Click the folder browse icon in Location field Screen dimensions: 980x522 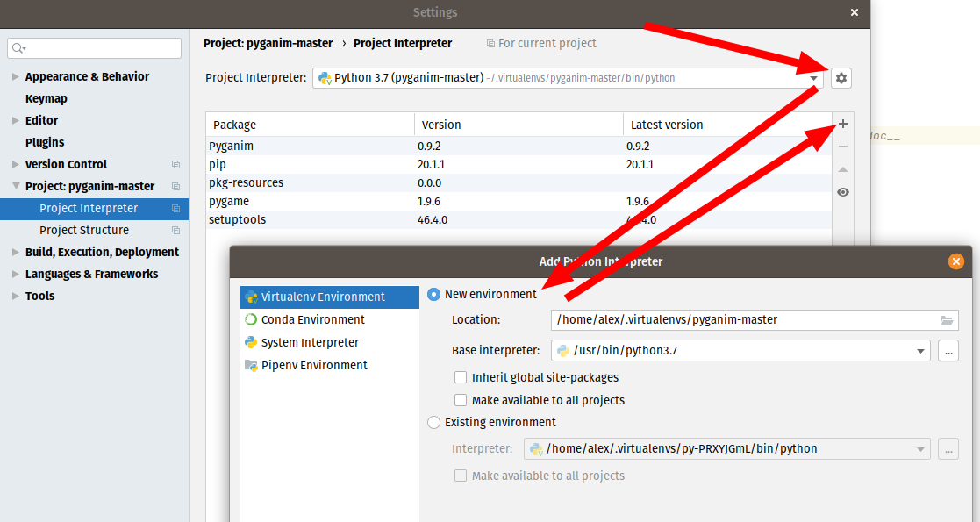point(947,320)
